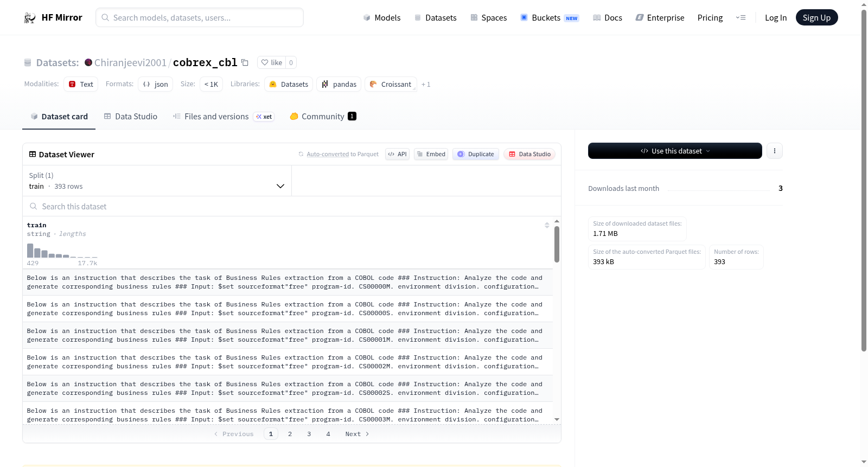868x467 pixels.
Task: Click the Embed button
Action: (431, 154)
